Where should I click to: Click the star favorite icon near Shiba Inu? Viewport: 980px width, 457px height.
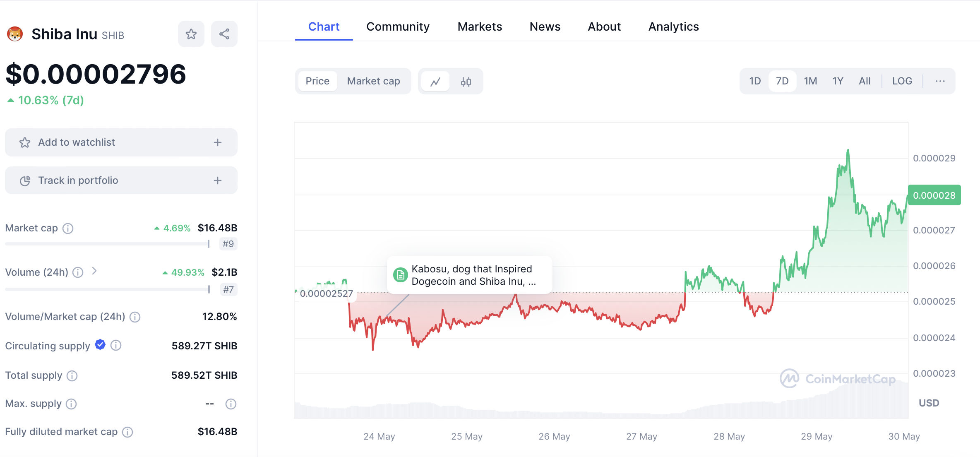point(191,34)
